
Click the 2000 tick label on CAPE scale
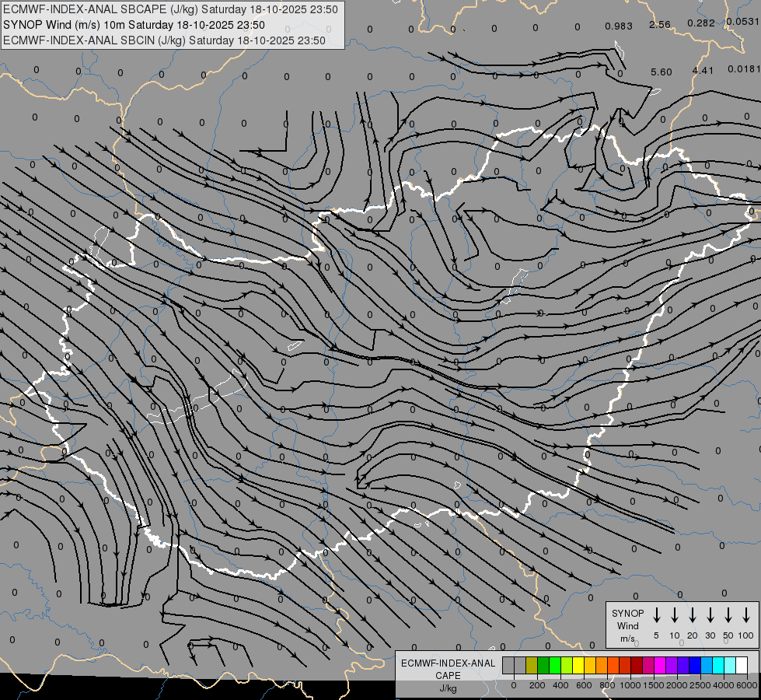pyautogui.click(x=677, y=685)
